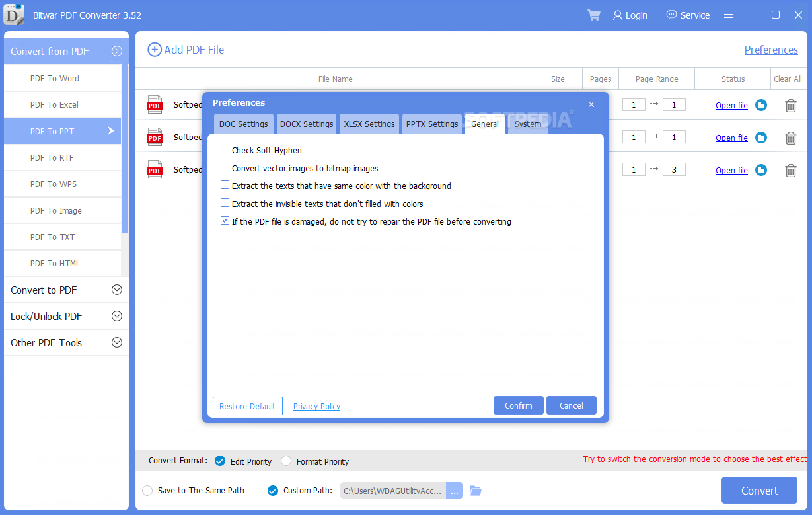812x515 pixels.
Task: Click the ellipsis button beside custom path
Action: 455,491
